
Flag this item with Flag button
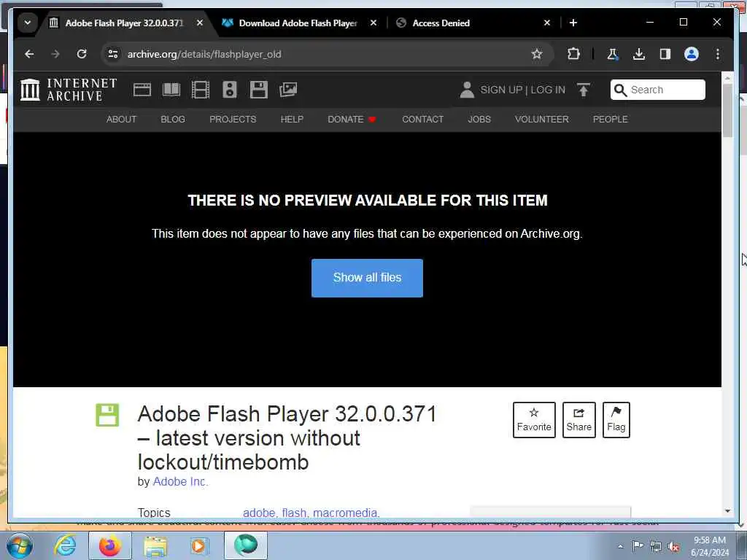click(616, 420)
